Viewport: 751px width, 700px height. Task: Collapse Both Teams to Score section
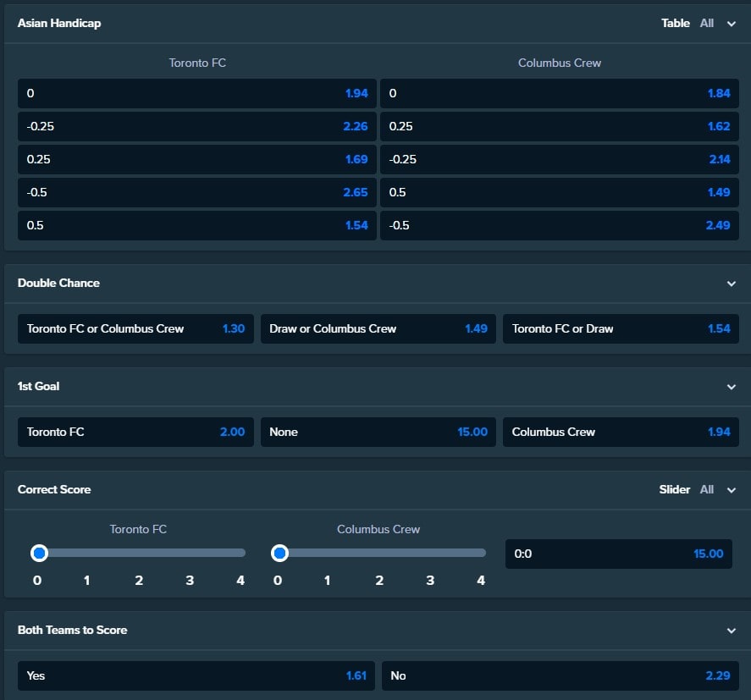coord(731,631)
